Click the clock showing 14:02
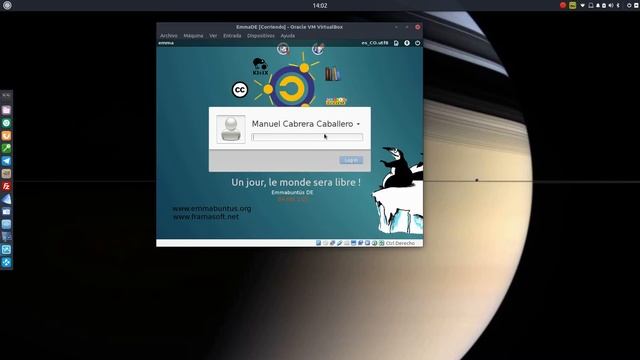 [x=320, y=5]
